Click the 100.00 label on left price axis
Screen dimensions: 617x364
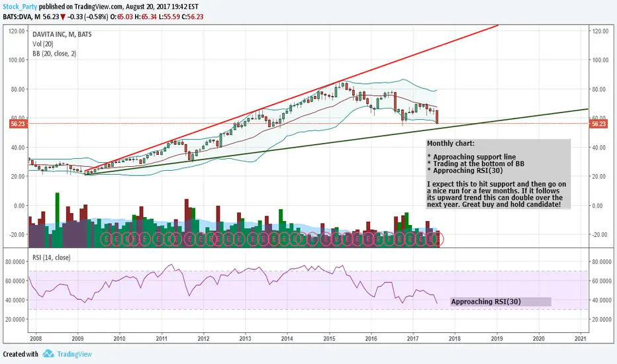pos(17,60)
